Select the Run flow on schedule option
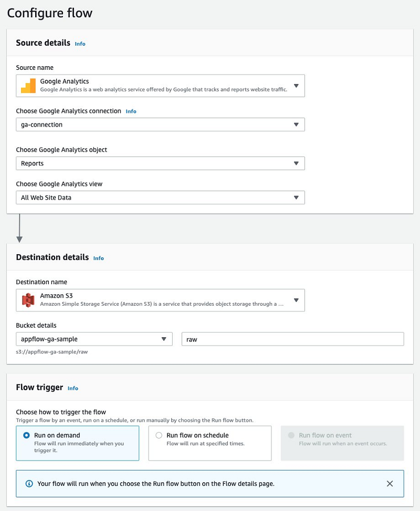The image size is (420, 511). [x=159, y=435]
